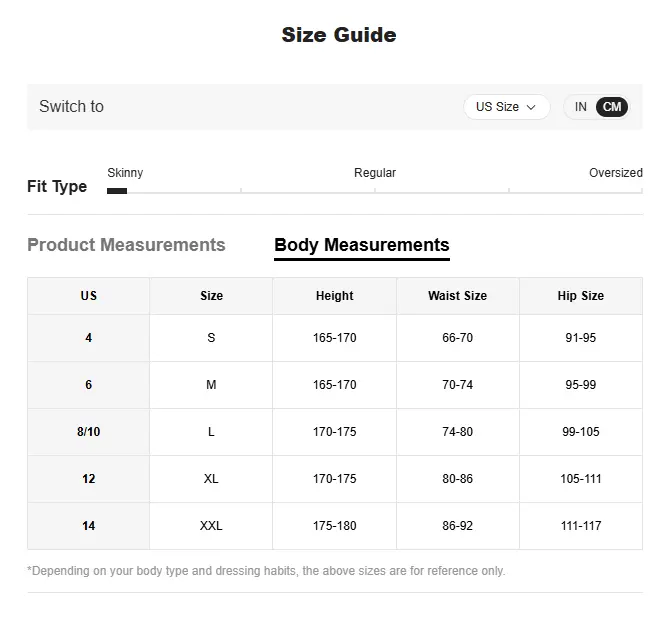Click the Oversized fit type label

(x=615, y=173)
